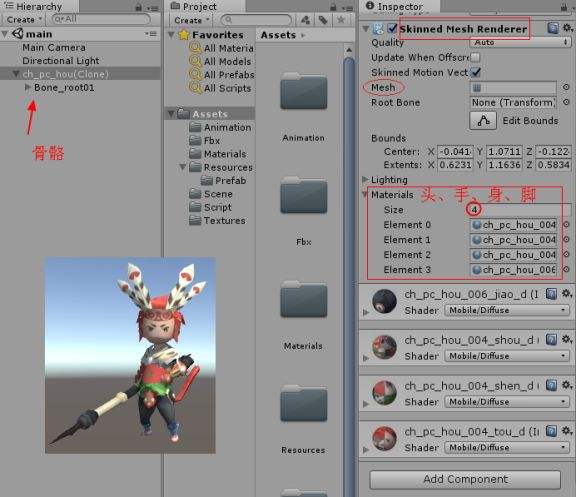Click Root Bone object picker circle
Screen dimensions: 576x497
(566, 102)
